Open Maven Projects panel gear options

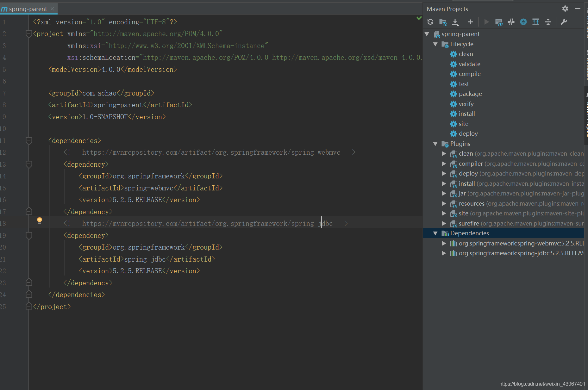(x=565, y=9)
